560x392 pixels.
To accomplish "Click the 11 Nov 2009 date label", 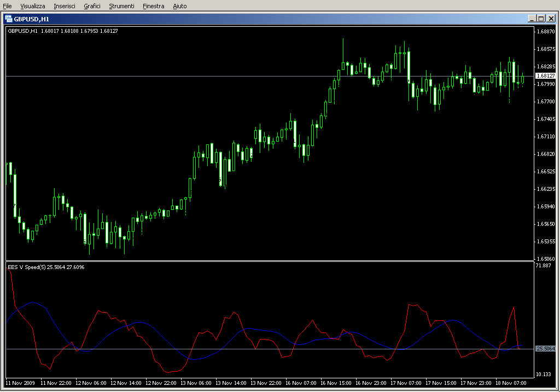I will pos(20,383).
